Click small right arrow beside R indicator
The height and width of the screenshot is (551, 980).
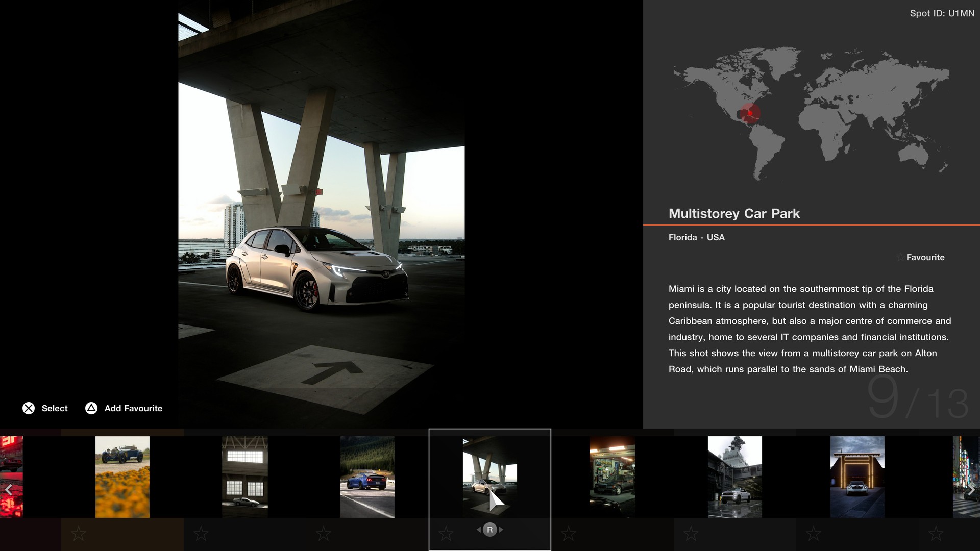pos(501,530)
